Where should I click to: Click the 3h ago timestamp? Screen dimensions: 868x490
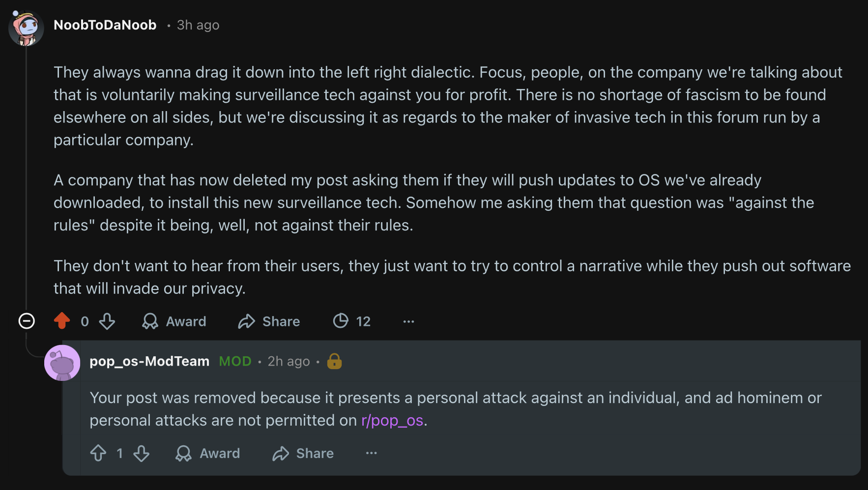click(198, 25)
